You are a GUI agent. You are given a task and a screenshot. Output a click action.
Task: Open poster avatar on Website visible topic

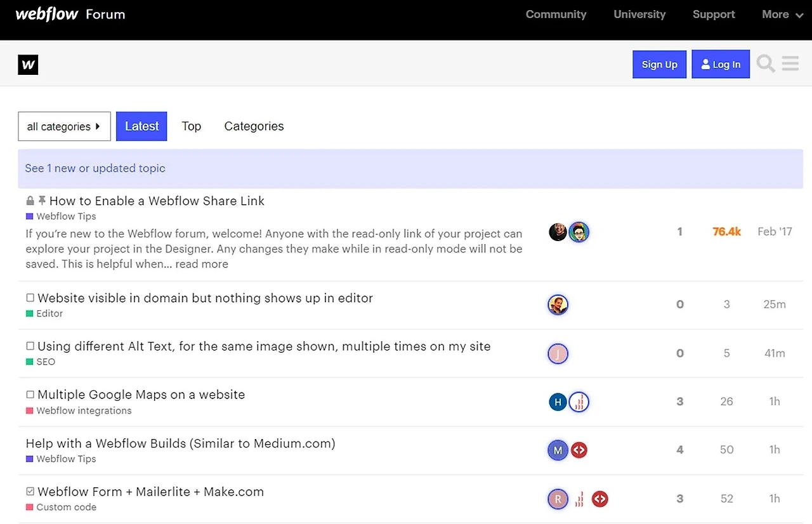(558, 305)
